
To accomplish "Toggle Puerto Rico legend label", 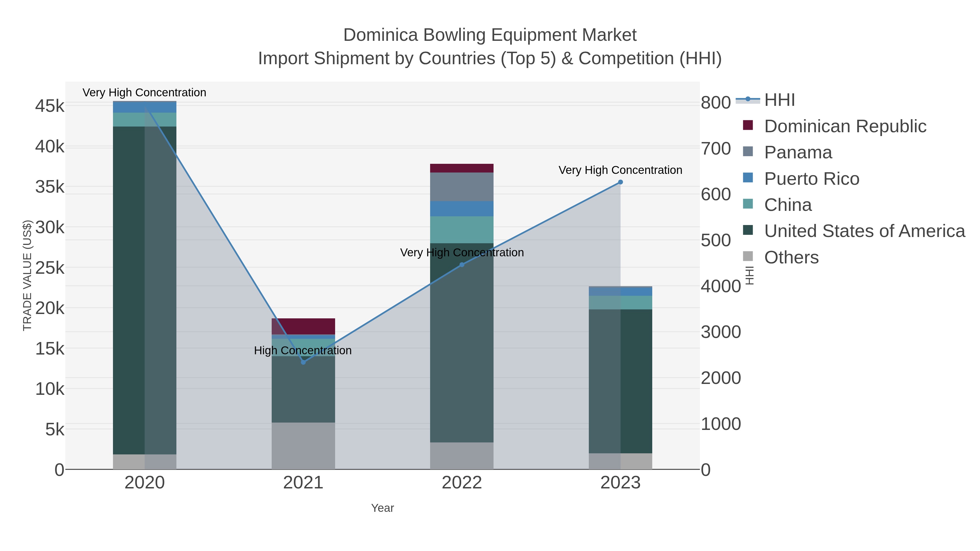I will 812,179.
